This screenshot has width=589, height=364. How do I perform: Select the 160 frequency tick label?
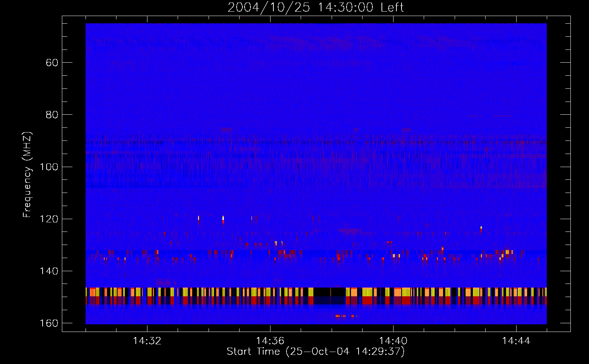(x=49, y=323)
